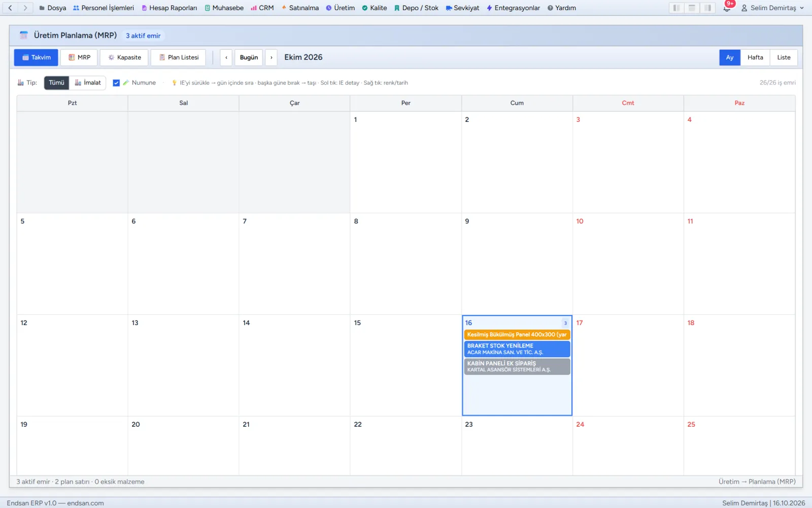Select the Liste view toggle
Viewport: 812px width, 508px height.
tap(784, 57)
